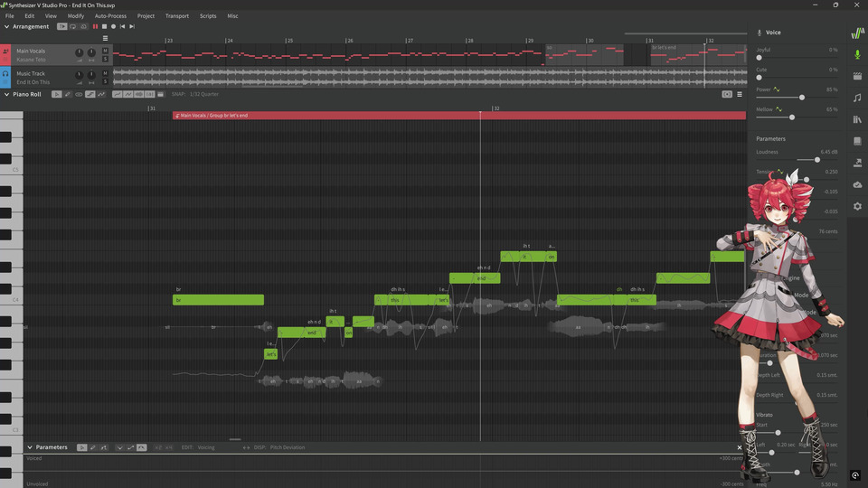Viewport: 868px width, 488px height.
Task: Collapse the Parameters panel
Action: 30,447
